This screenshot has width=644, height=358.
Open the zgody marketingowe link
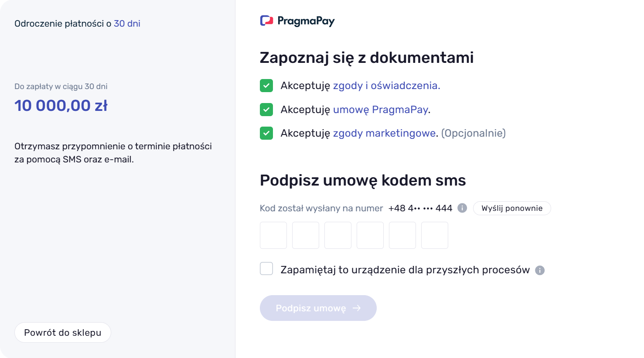pyautogui.click(x=384, y=133)
